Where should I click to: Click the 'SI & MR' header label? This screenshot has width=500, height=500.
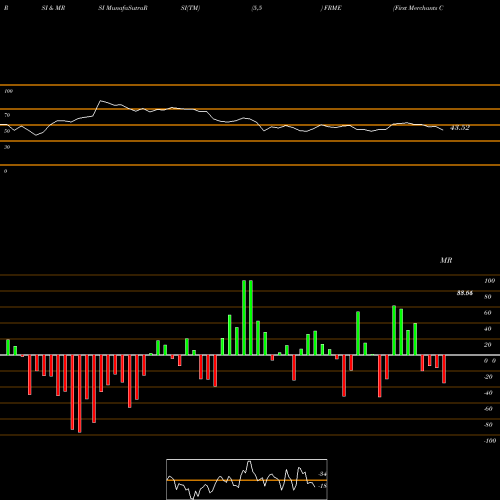tap(53, 8)
